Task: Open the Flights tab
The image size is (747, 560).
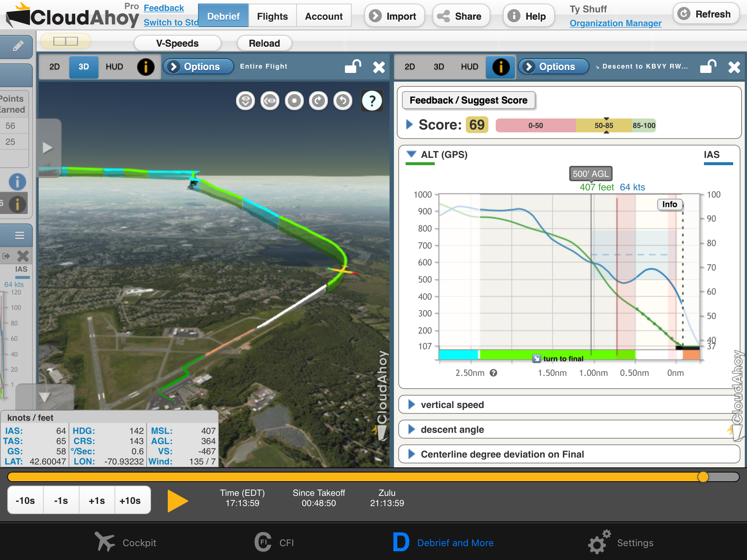Action: click(x=272, y=16)
